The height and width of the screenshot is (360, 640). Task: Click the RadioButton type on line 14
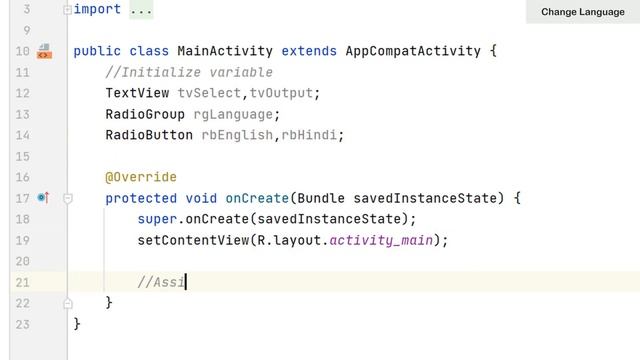(149, 135)
